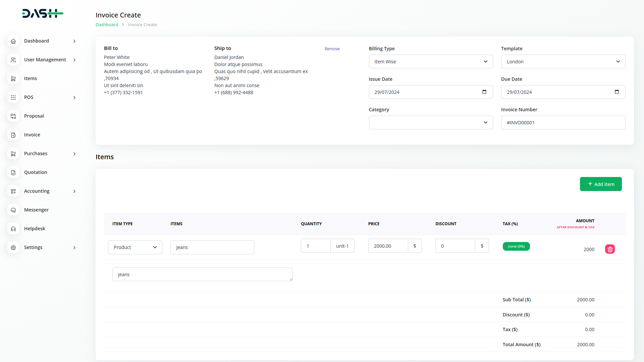Click the Invoice Number input field
This screenshot has height=362, width=644.
tap(563, 123)
